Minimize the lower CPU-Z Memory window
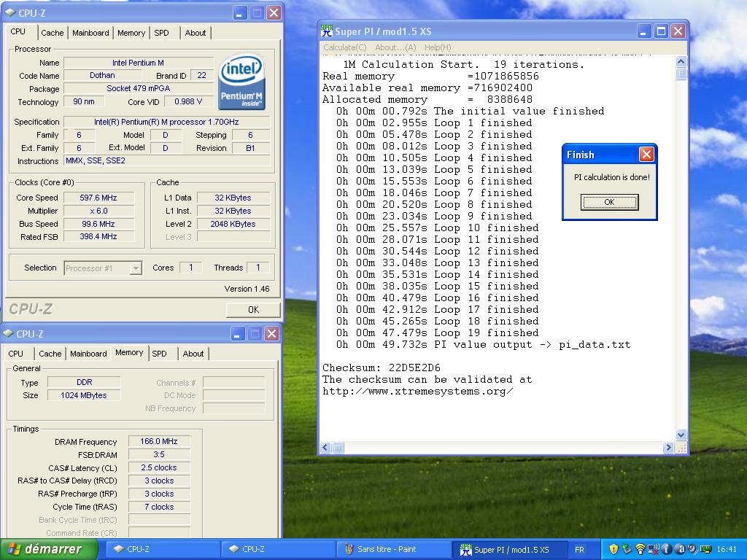This screenshot has width=747, height=560. pyautogui.click(x=238, y=333)
